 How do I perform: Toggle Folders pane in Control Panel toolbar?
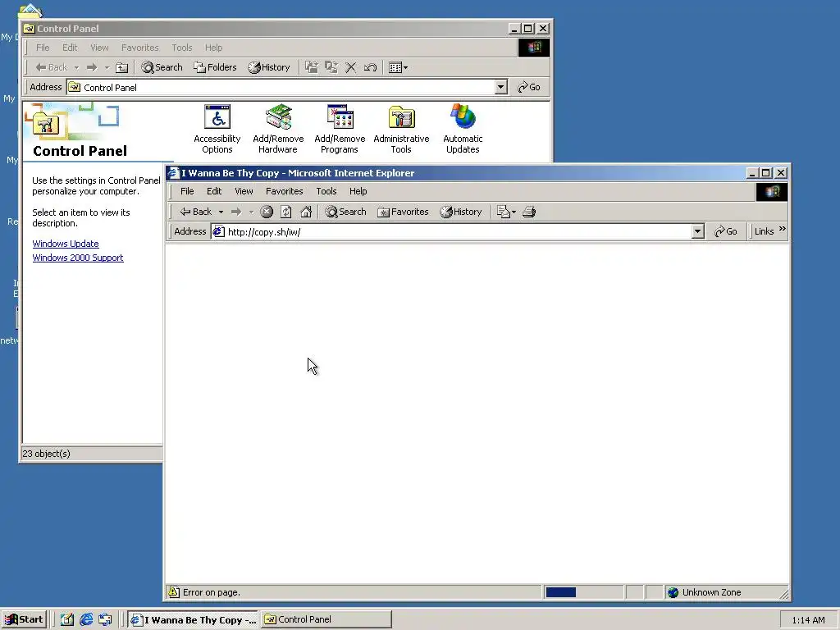(x=216, y=67)
